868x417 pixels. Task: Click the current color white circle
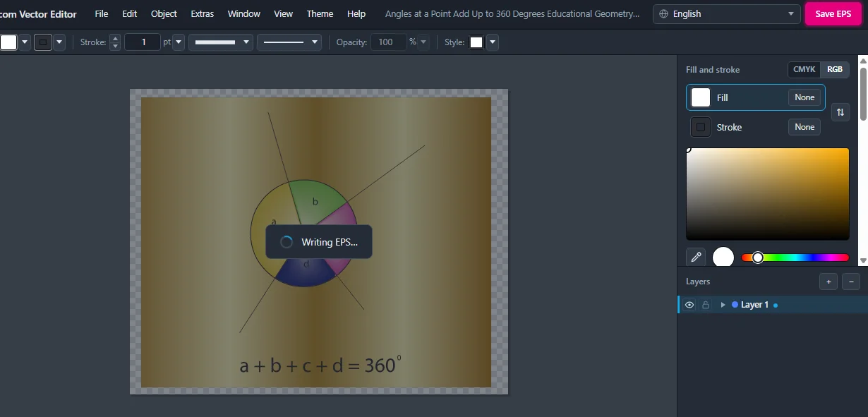point(723,257)
